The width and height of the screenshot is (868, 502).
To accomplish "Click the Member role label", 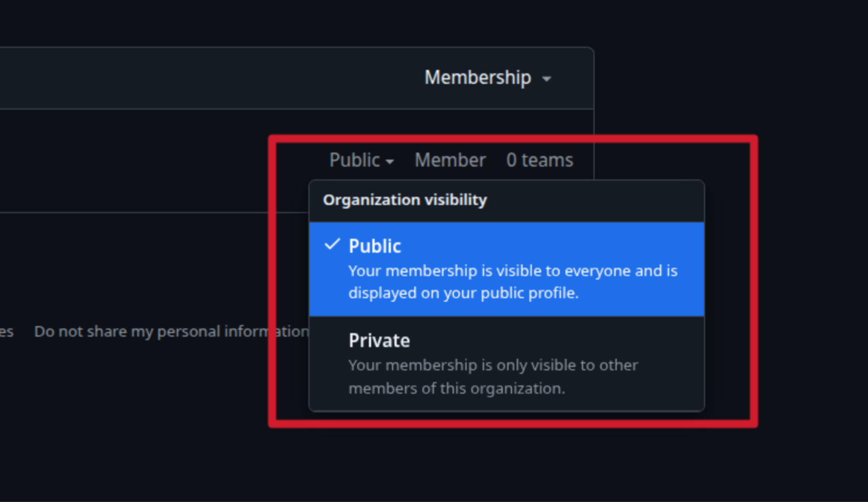I will pyautogui.click(x=450, y=160).
